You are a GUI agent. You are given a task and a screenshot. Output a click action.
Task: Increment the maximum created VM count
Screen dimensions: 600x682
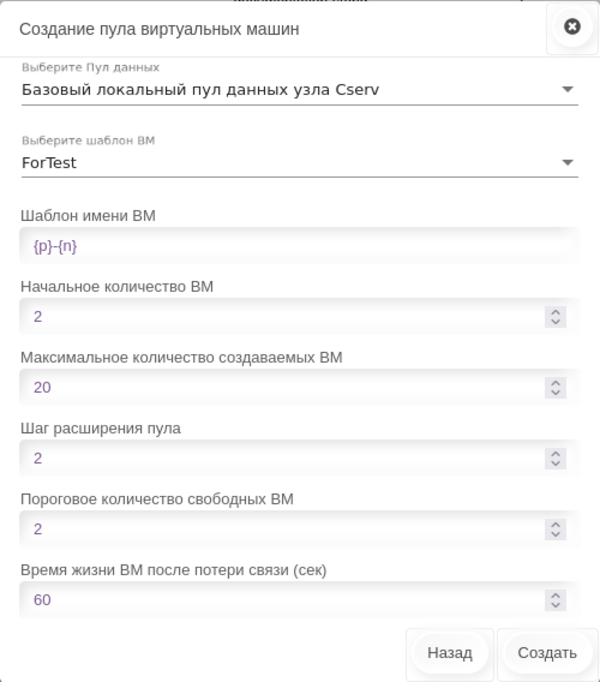tap(556, 383)
